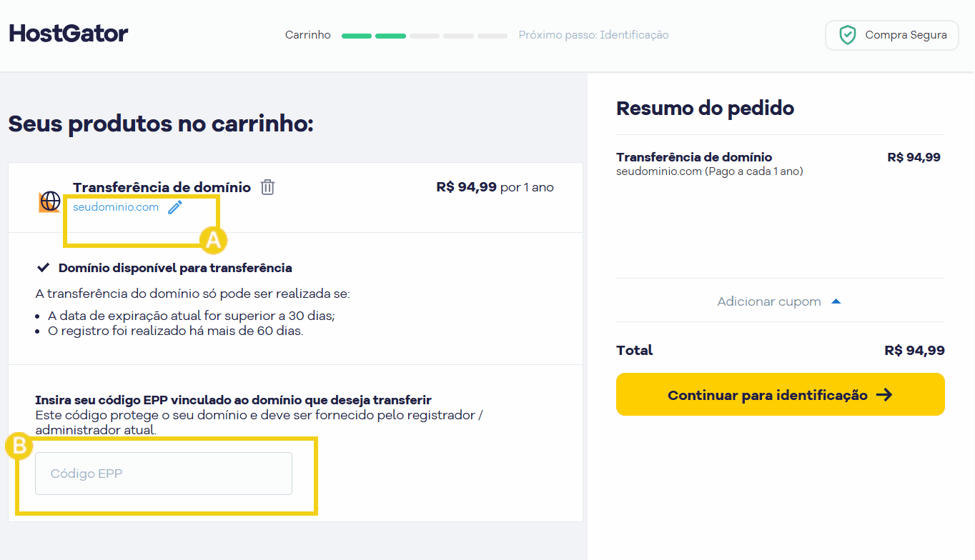
Task: Click the R$ 94,99 por 1 ano price
Action: [x=495, y=187]
